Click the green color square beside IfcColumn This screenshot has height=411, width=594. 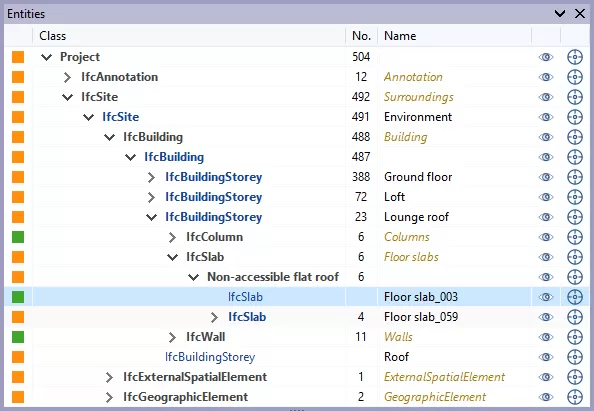click(18, 237)
